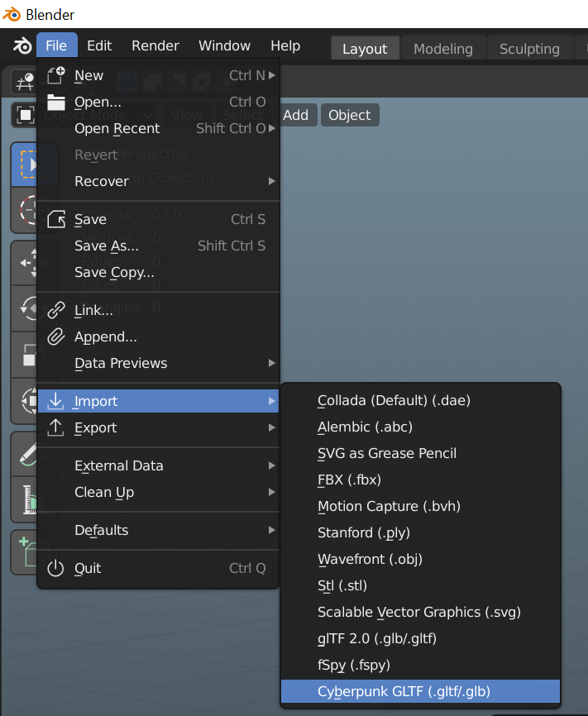Click the power icon beside Quit
The width and height of the screenshot is (588, 716).
coord(55,568)
